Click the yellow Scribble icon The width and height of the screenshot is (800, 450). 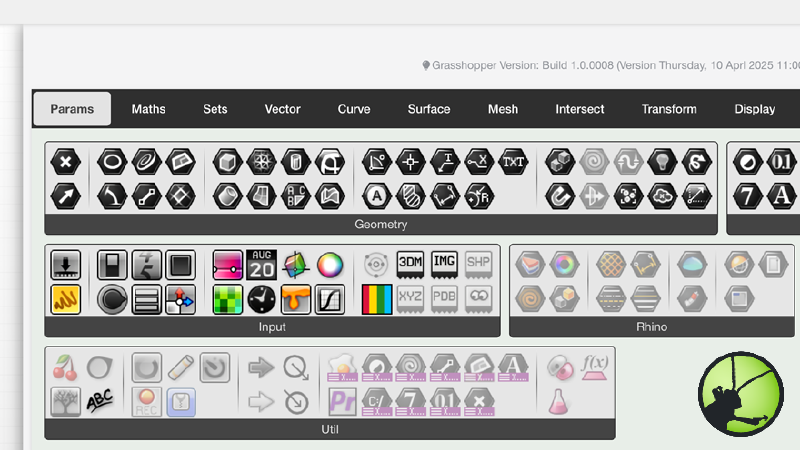coord(66,299)
